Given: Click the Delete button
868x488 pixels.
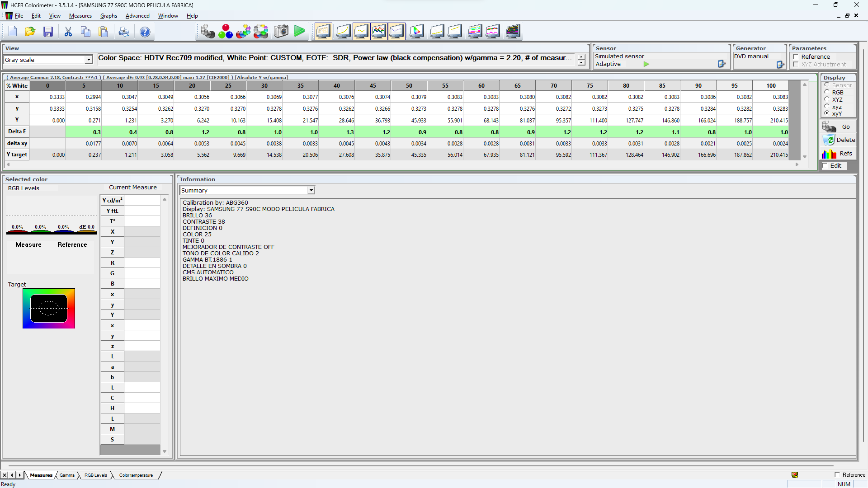Looking at the screenshot, I should pos(838,140).
